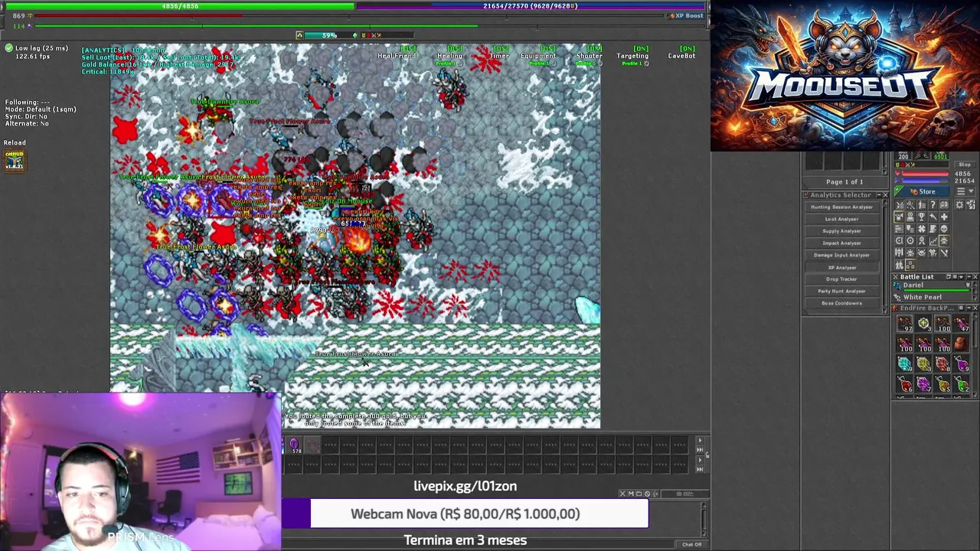Click the upper action bar skip-to-end arrow
This screenshot has width=980, height=551.
[700, 450]
